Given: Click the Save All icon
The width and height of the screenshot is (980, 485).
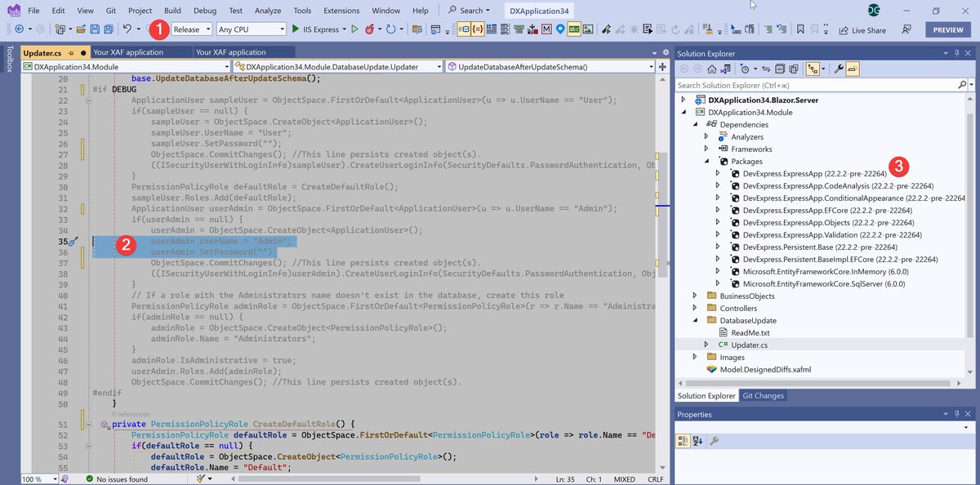Looking at the screenshot, I should point(109,29).
